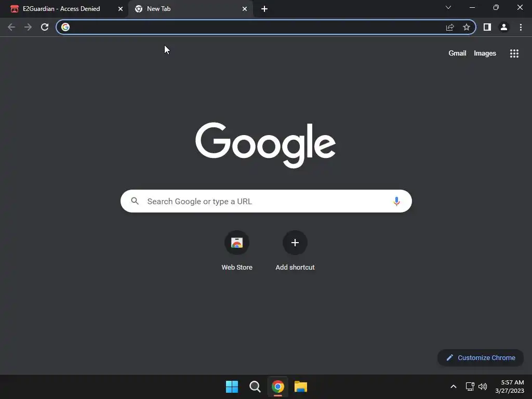This screenshot has height=399, width=532.
Task: Open Chrome's three-dot menu
Action: 521,27
